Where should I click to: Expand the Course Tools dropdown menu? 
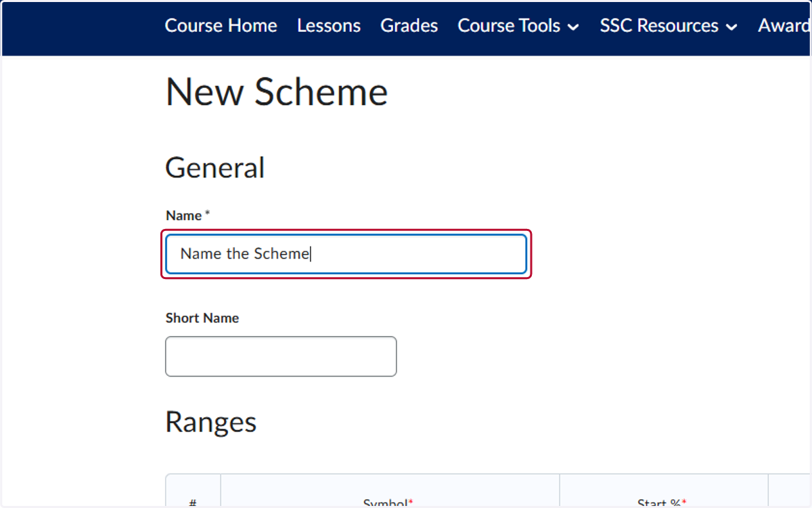point(518,26)
